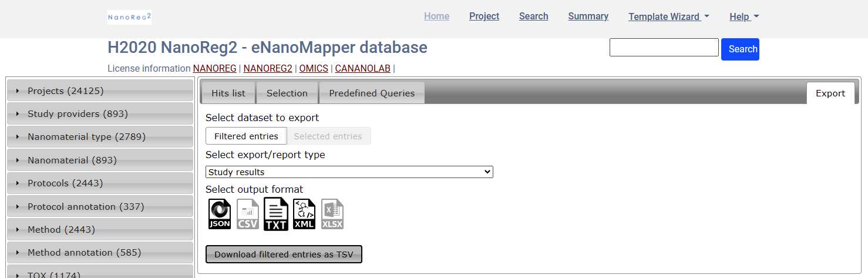Open the Template Wizard menu
The width and height of the screenshot is (868, 278).
(668, 16)
